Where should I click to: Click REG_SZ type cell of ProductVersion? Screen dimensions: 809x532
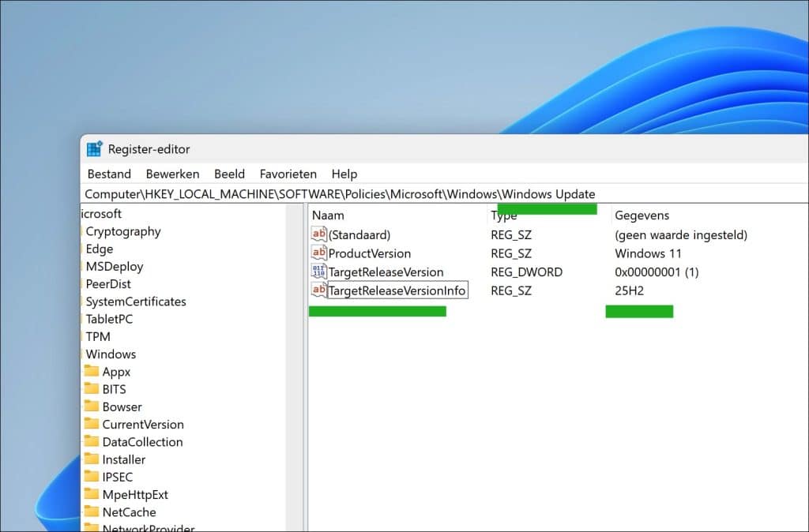511,253
